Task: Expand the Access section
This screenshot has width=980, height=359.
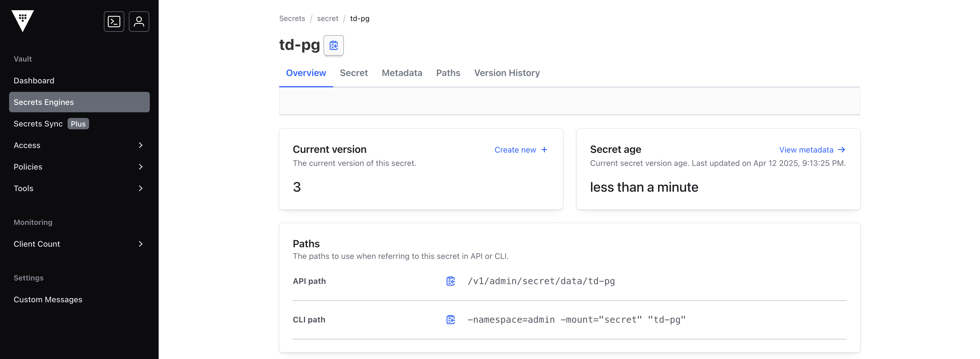Action: tap(141, 145)
